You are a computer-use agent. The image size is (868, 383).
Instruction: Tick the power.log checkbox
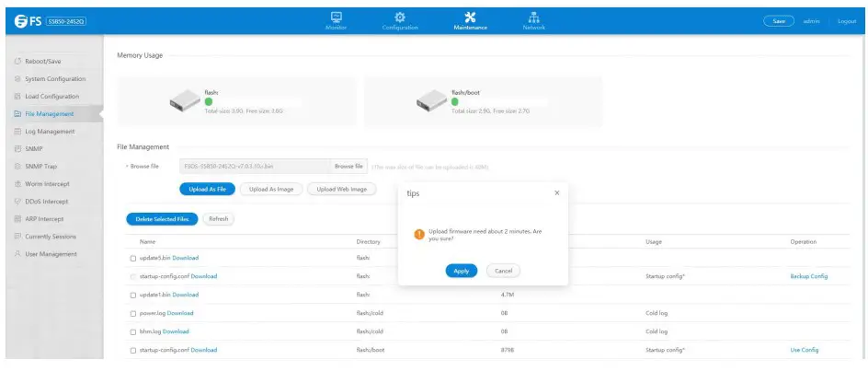(132, 314)
